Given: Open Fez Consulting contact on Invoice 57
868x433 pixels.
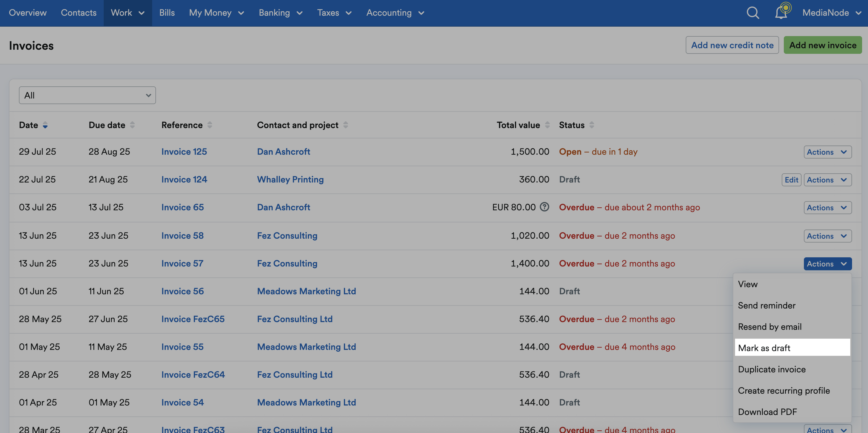Looking at the screenshot, I should (x=287, y=263).
